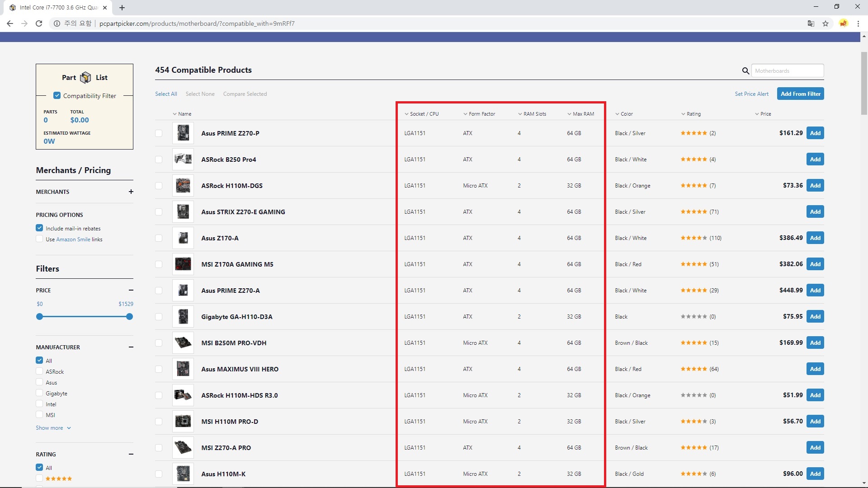Add Gigabyte GA-H110-D3A to list
868x488 pixels.
coord(815,317)
